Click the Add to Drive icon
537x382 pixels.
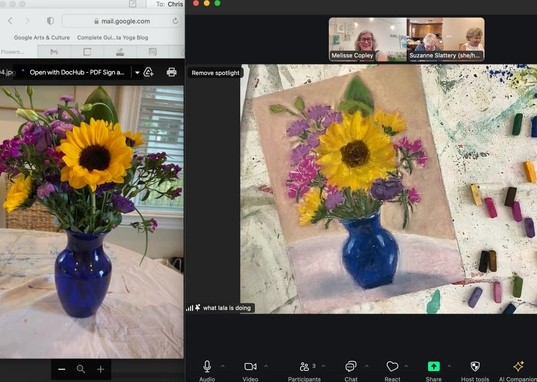[148, 72]
